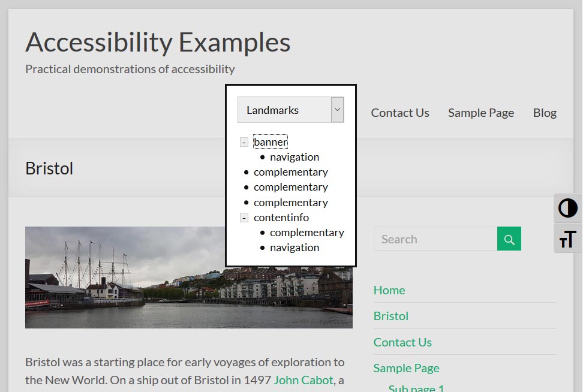Viewport: 583px width, 392px height.
Task: Toggle high contrast mode
Action: coord(568,208)
